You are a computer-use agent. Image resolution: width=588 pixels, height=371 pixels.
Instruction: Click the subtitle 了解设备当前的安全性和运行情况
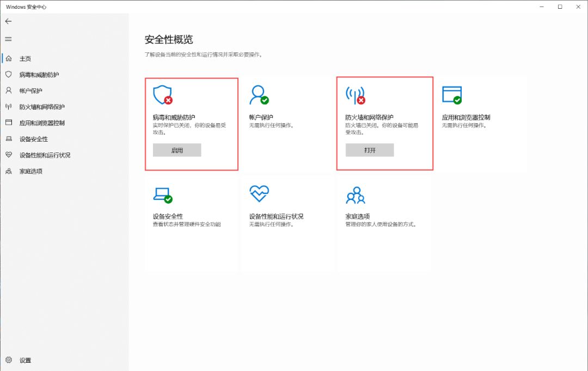pyautogui.click(x=203, y=54)
